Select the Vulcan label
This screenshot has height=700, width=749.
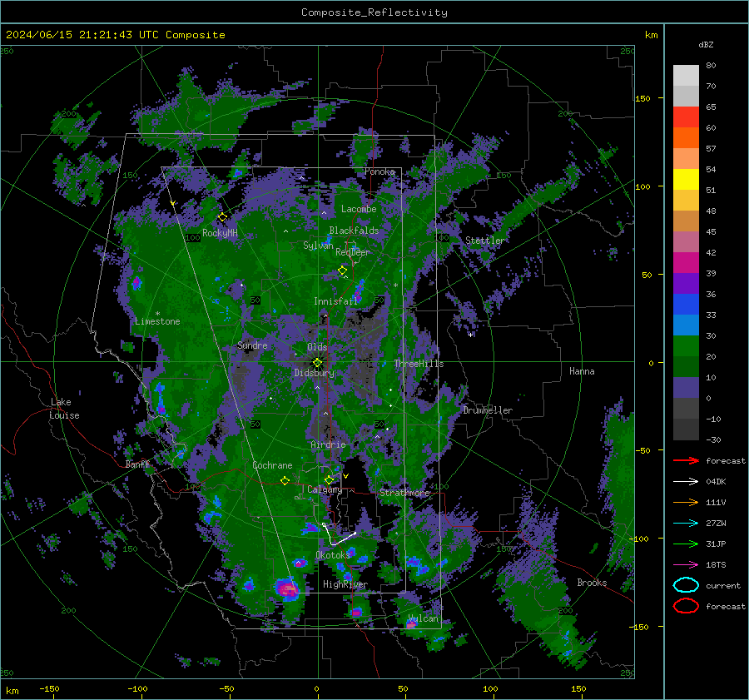pos(424,618)
